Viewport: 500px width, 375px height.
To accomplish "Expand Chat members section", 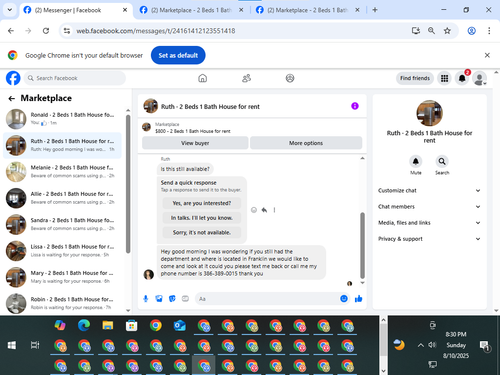I will click(429, 207).
